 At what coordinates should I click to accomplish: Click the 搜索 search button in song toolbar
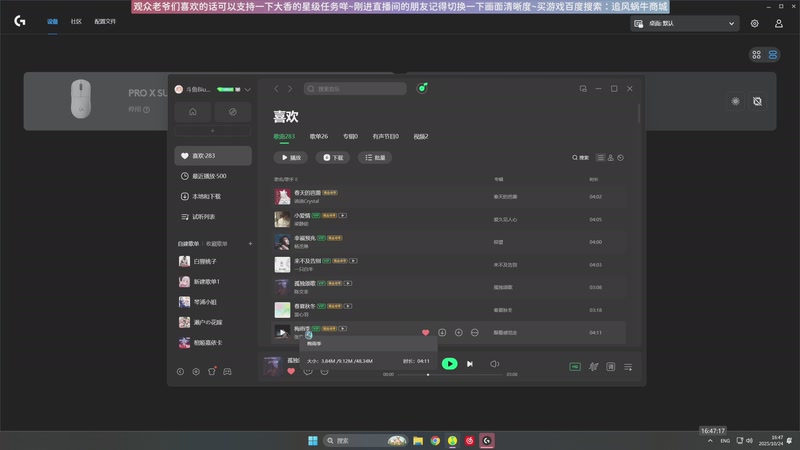click(x=580, y=158)
